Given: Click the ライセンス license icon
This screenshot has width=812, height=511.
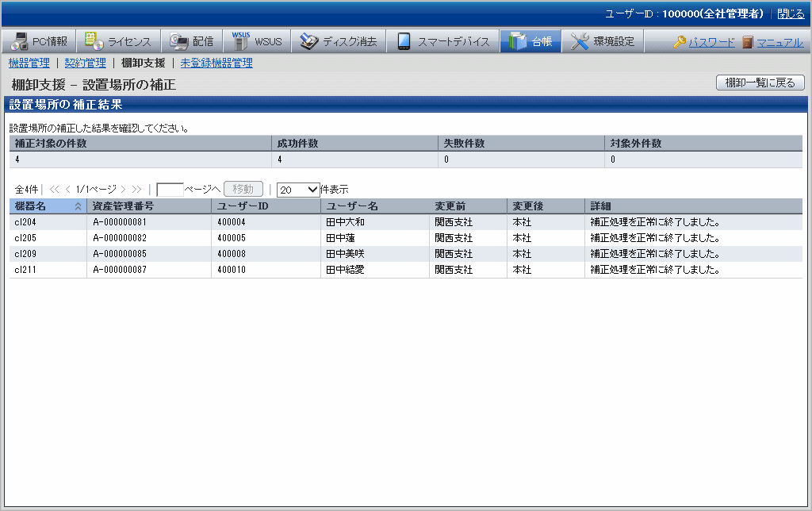Looking at the screenshot, I should [x=94, y=42].
